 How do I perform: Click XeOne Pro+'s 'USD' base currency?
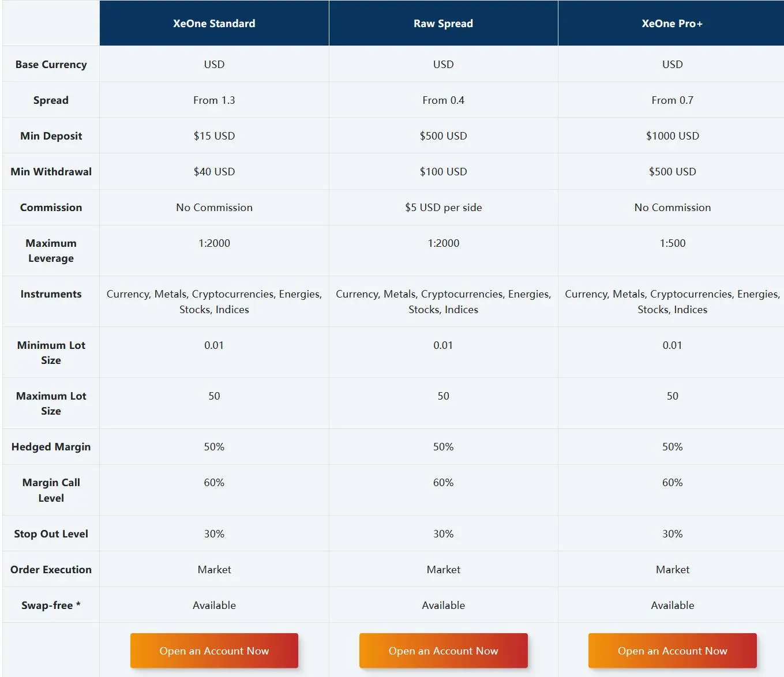(x=672, y=65)
